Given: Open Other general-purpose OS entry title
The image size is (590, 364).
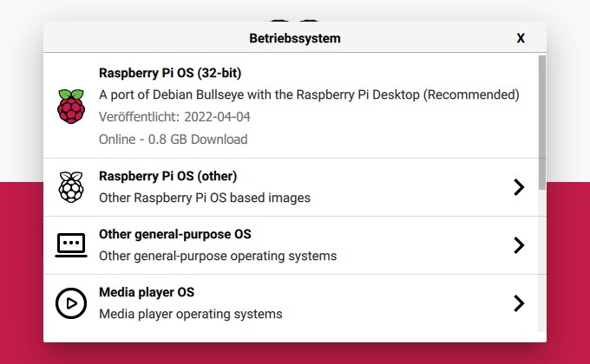Looking at the screenshot, I should coord(175,234).
